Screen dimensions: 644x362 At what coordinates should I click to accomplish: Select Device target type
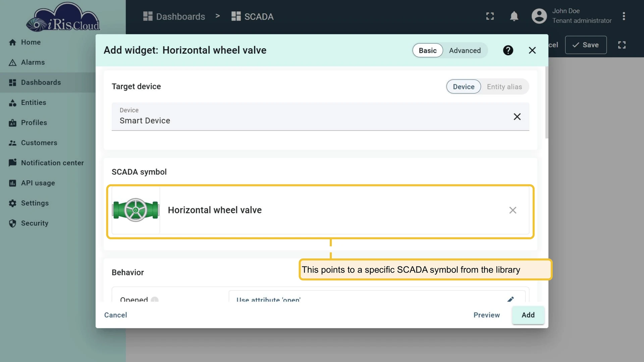pyautogui.click(x=464, y=86)
